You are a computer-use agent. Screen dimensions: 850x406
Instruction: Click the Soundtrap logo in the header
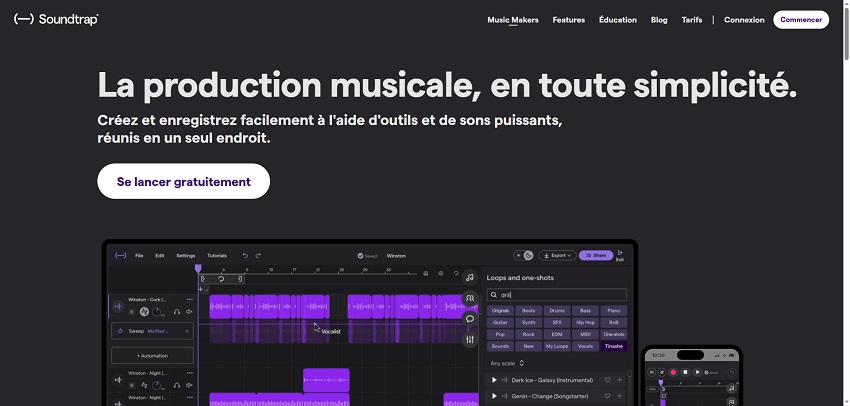coord(56,20)
